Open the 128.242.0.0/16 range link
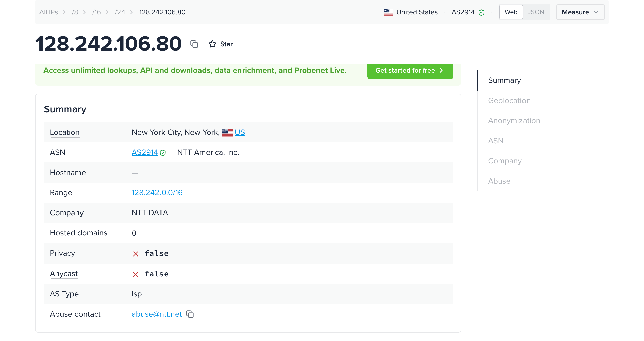Viewport: 644px width, 341px height. (x=157, y=193)
